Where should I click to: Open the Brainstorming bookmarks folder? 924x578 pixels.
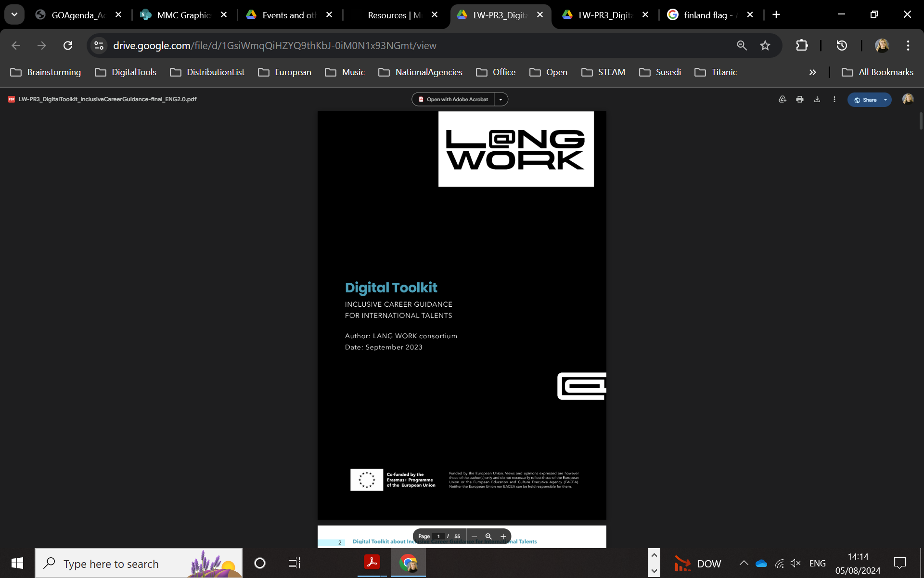click(46, 72)
